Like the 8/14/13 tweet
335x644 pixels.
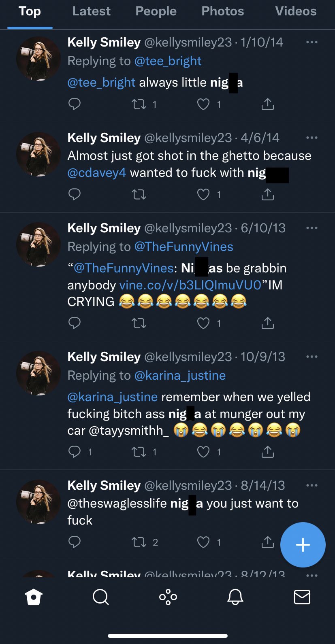pos(203,542)
